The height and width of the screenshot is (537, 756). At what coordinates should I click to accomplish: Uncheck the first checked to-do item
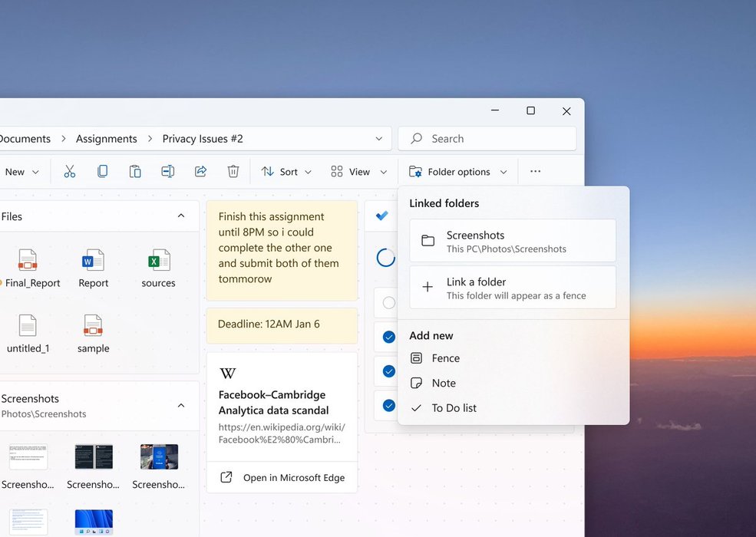[389, 337]
